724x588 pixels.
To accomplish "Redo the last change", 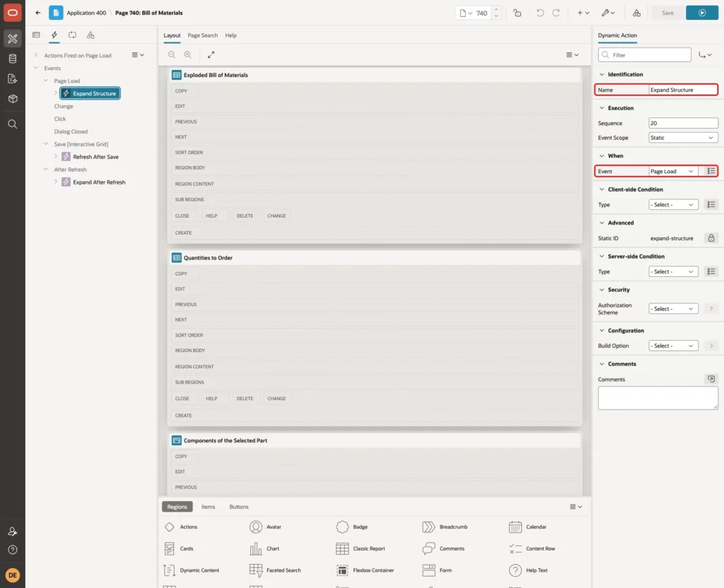I will [x=556, y=13].
